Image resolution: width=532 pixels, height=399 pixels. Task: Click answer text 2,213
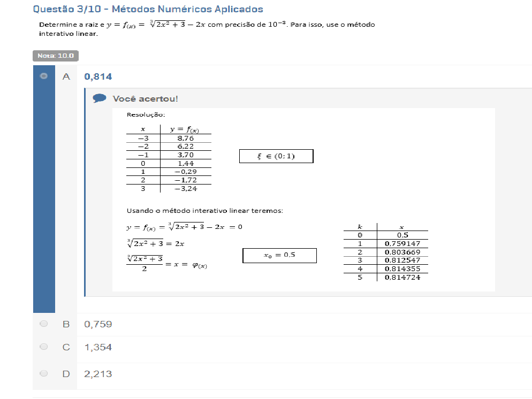point(98,374)
